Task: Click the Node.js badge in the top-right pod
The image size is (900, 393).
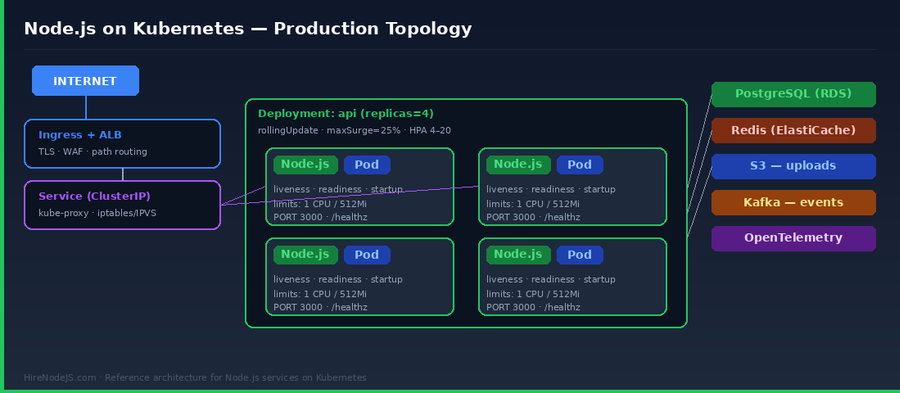Action: click(518, 165)
